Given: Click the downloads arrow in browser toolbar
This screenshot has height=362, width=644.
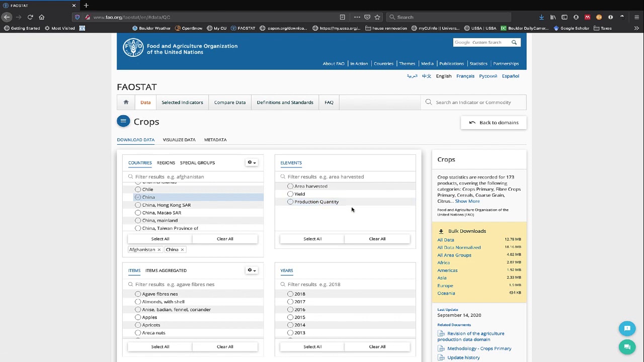Looking at the screenshot, I should point(541,17).
